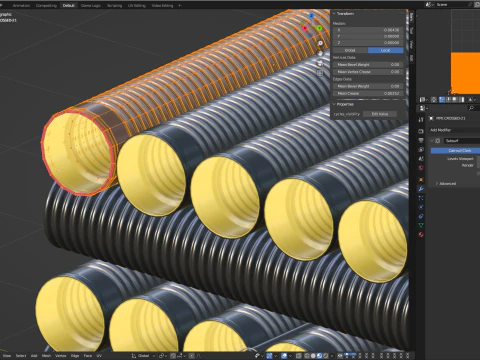Viewport: 480px width, 360px height.
Task: Switch to the Video Editing workspace tab
Action: [162, 5]
